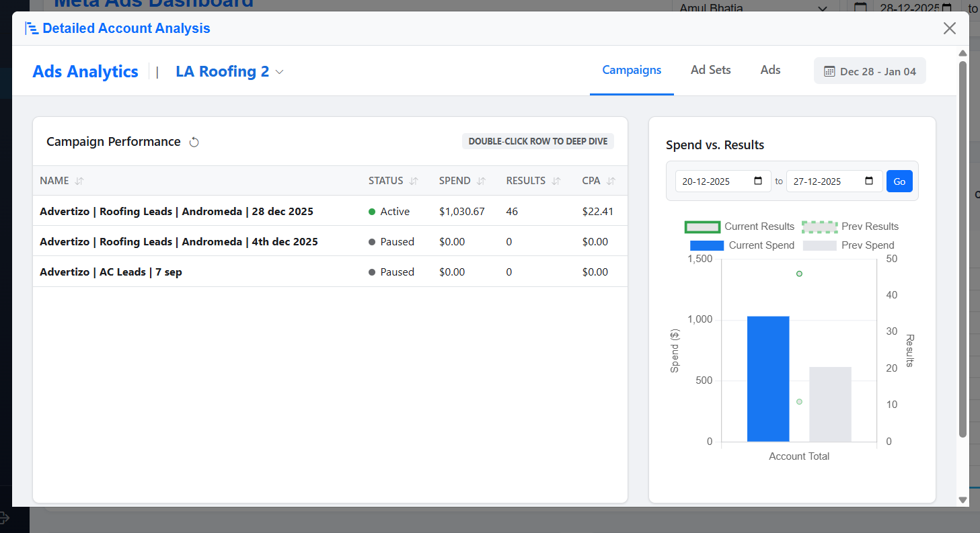Open calendar picker on 27-12-2025 date field
This screenshot has height=533, width=980.
869,181
